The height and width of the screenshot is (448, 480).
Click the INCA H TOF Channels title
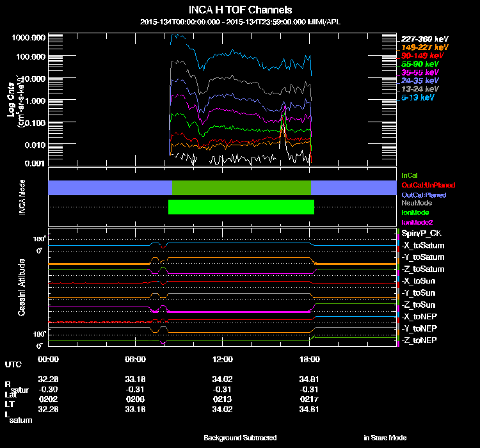pos(240,10)
